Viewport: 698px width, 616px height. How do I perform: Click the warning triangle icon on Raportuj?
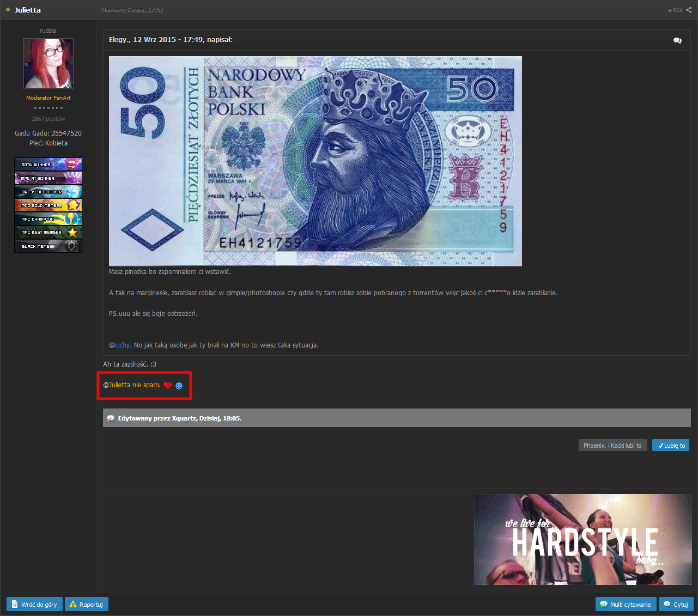pyautogui.click(x=73, y=604)
